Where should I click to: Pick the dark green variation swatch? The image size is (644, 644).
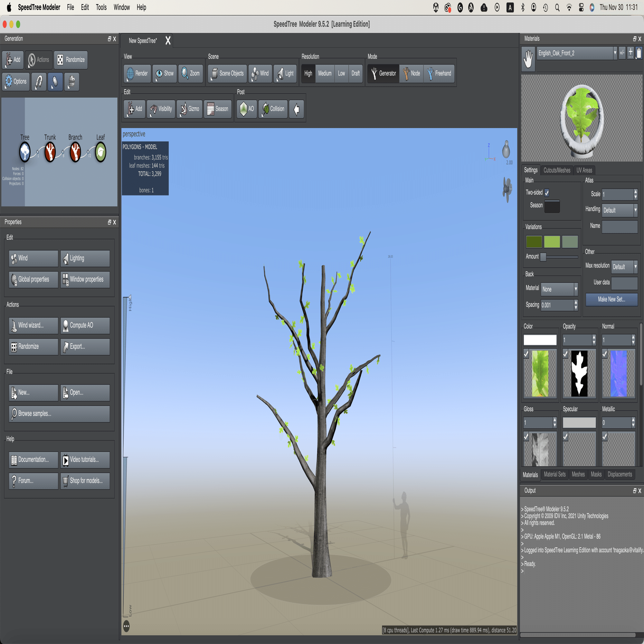coord(534,242)
